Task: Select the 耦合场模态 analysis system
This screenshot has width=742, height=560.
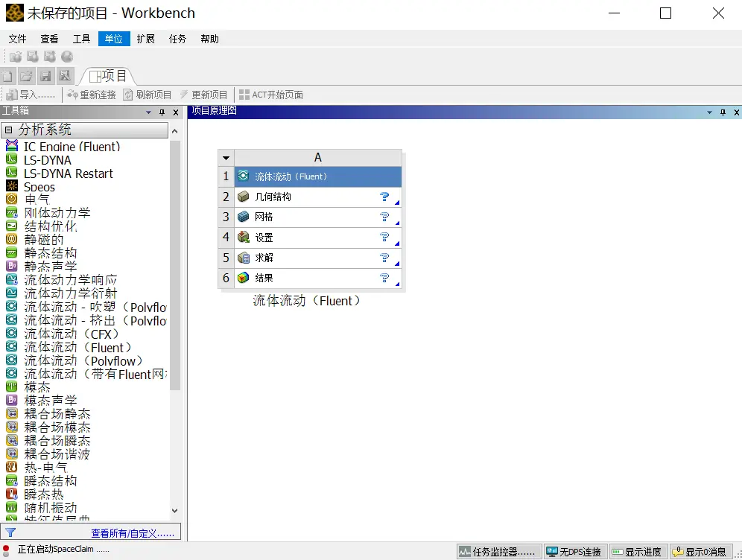Action: point(57,427)
